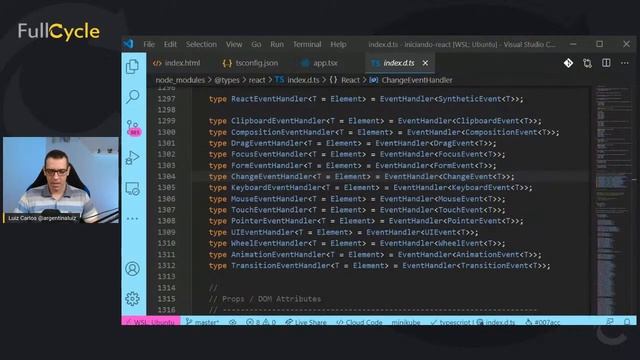Open the Go menu
The width and height of the screenshot is (640, 360).
tap(256, 44)
